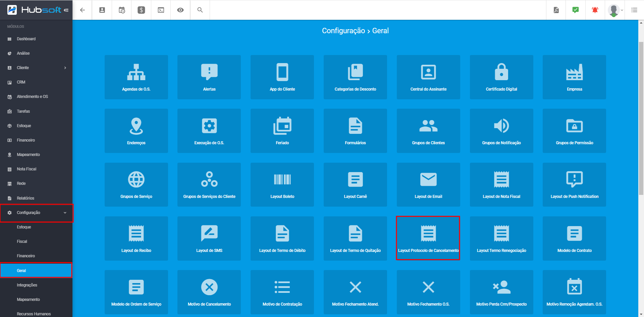The image size is (644, 317).
Task: Click the green checkmark chat icon
Action: coord(576,10)
